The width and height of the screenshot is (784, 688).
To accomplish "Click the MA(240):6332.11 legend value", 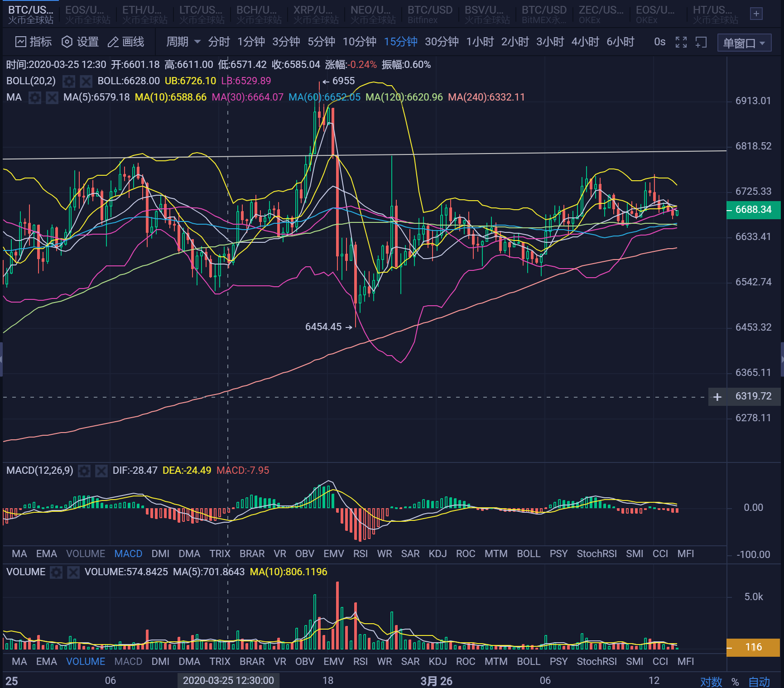I will [x=486, y=97].
